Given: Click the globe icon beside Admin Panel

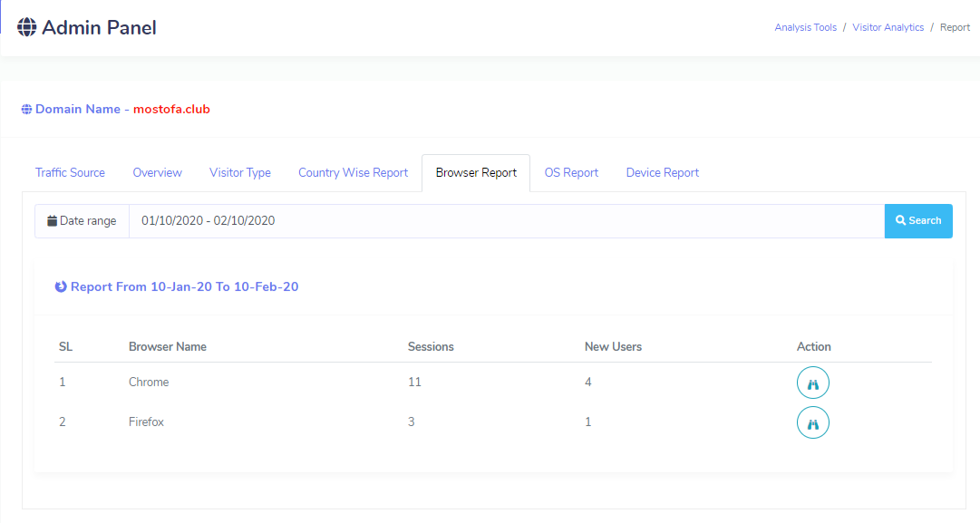Looking at the screenshot, I should point(27,28).
